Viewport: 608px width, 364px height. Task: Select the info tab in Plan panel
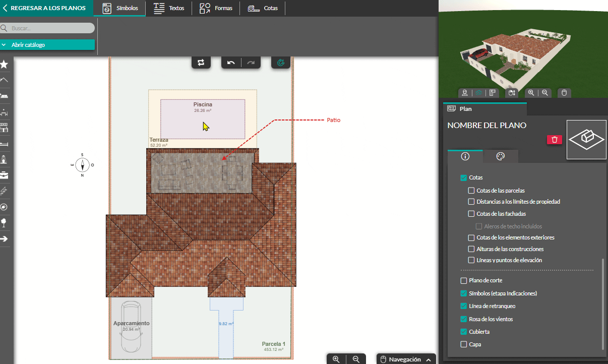pos(465,156)
